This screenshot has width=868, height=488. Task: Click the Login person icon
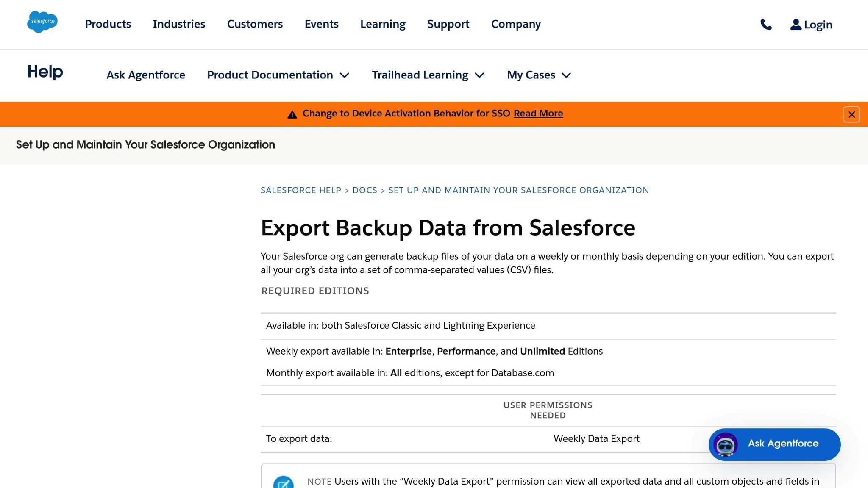click(x=795, y=24)
